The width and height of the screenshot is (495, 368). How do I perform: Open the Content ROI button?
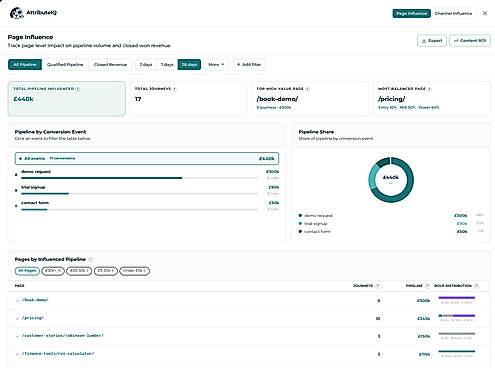tap(470, 41)
